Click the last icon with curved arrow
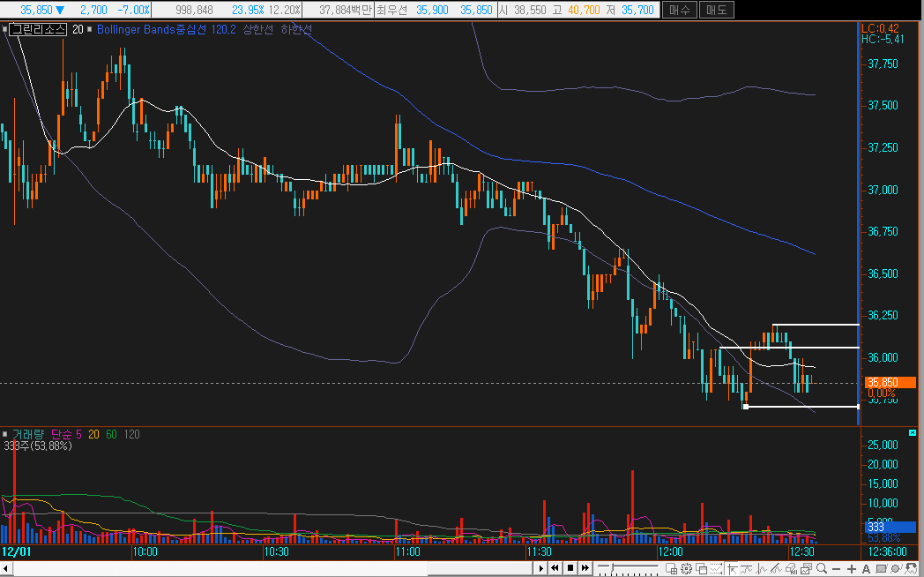 [x=911, y=568]
